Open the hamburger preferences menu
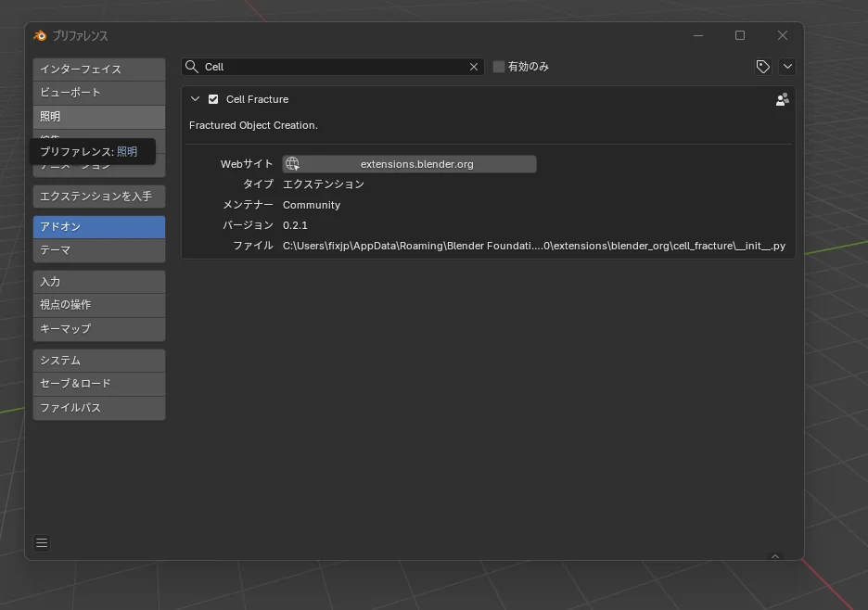 pos(42,543)
